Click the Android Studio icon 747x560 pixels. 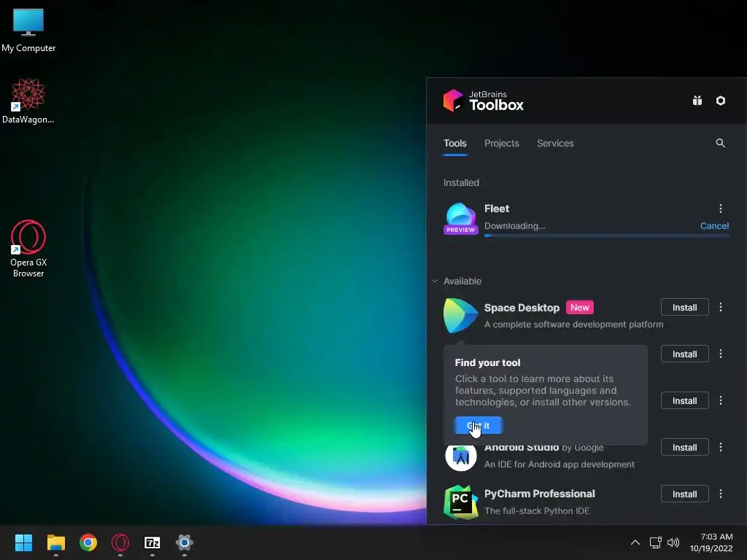pyautogui.click(x=461, y=456)
